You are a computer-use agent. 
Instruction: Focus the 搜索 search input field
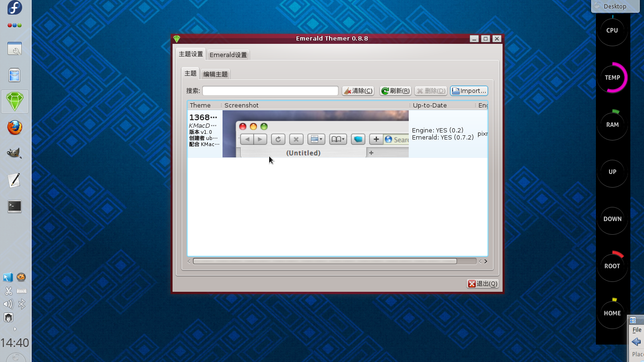click(270, 90)
